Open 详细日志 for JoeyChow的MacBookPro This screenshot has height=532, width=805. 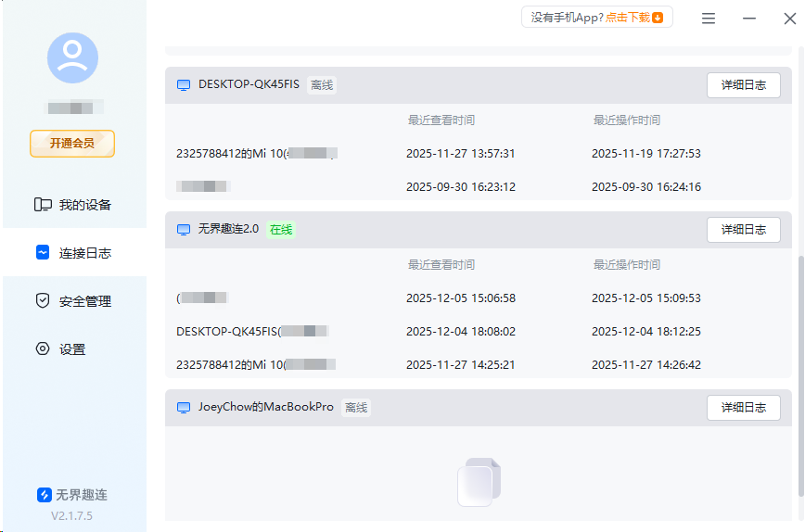pos(743,408)
